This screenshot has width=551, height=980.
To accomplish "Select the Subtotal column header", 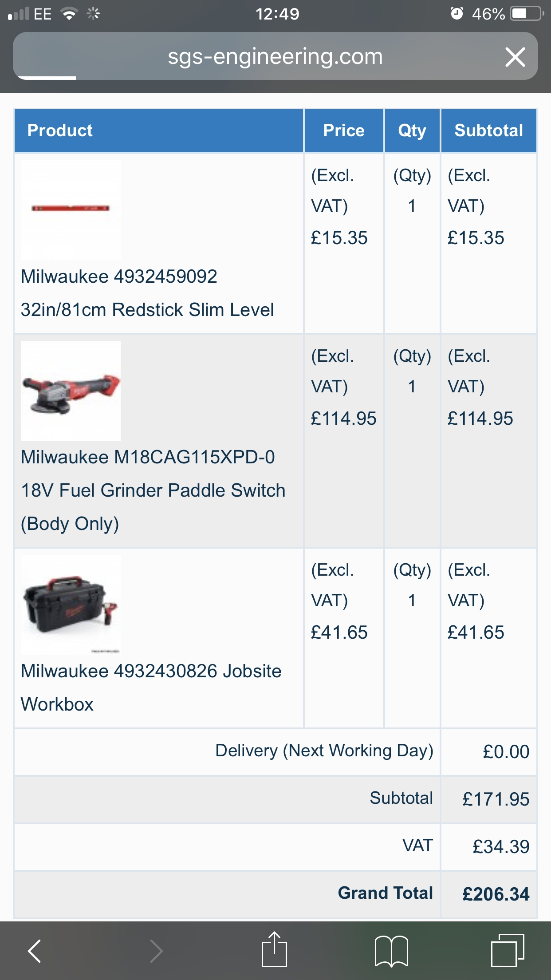I will (488, 130).
